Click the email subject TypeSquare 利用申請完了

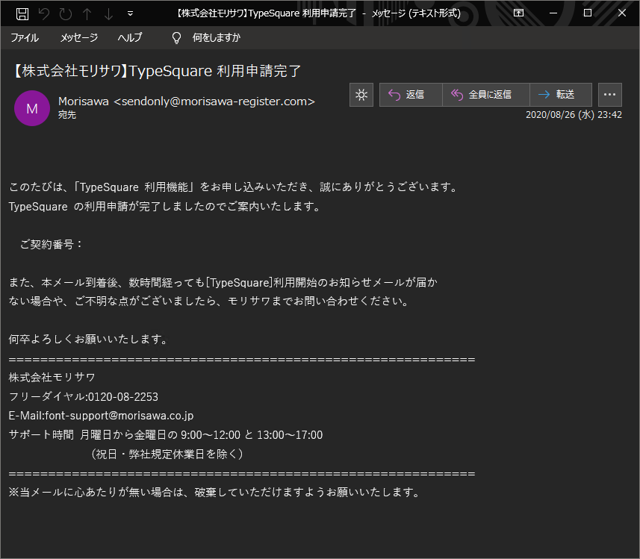tap(156, 71)
